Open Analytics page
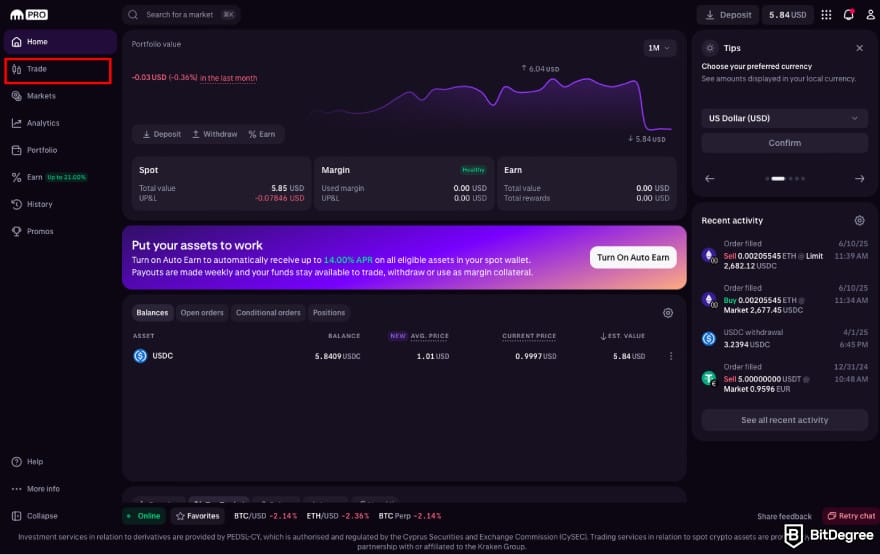The height and width of the screenshot is (555, 880). [x=60, y=123]
